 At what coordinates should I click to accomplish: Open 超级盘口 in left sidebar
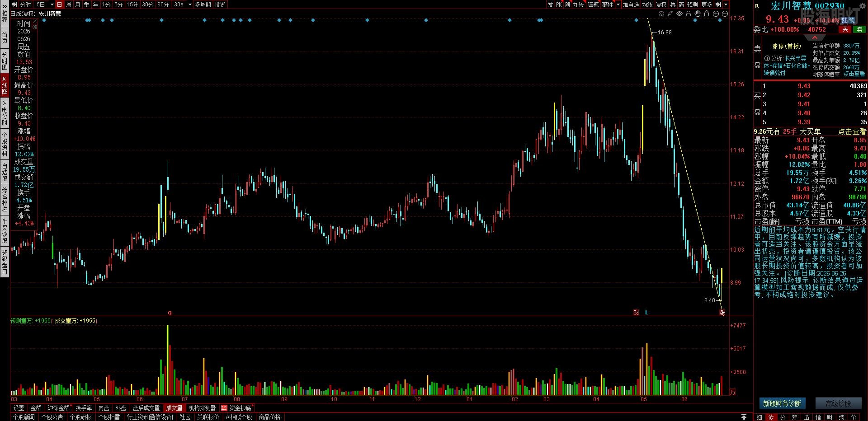tap(5, 262)
